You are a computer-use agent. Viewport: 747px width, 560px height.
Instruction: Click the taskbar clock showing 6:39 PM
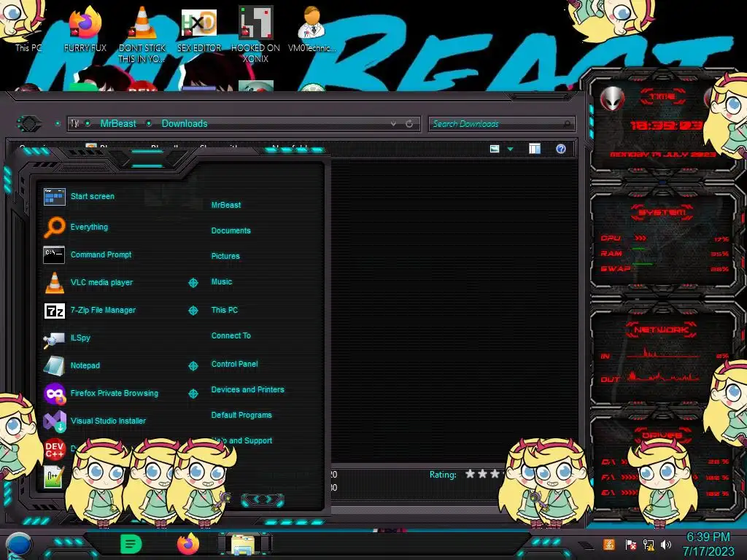pos(708,544)
